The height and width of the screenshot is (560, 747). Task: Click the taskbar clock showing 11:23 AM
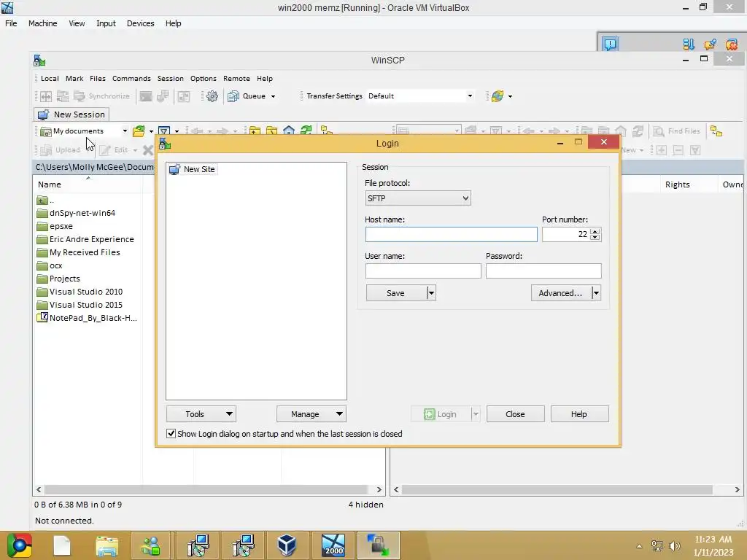pos(713,540)
